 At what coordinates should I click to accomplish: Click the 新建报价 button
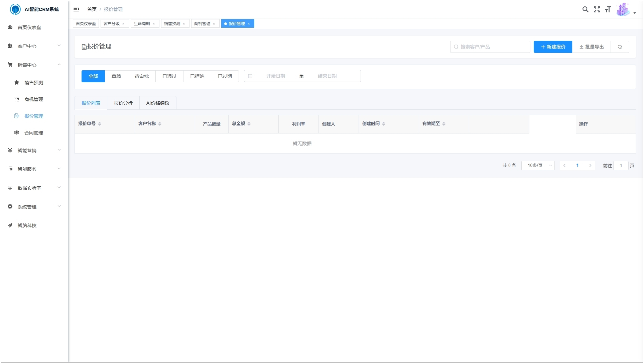553,47
